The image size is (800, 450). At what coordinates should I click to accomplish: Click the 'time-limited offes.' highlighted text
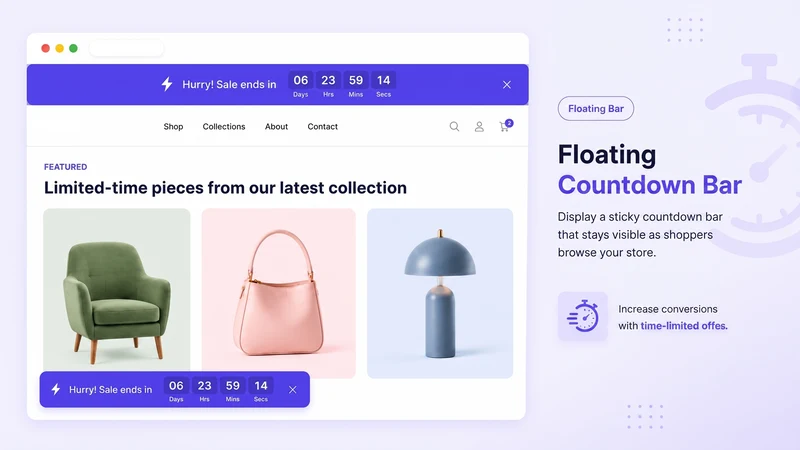(684, 326)
